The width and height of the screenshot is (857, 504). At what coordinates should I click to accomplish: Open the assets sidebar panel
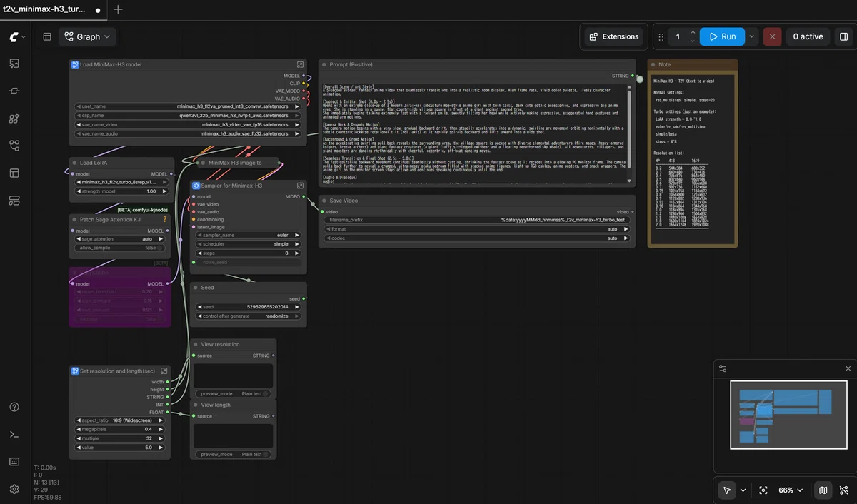click(x=14, y=64)
